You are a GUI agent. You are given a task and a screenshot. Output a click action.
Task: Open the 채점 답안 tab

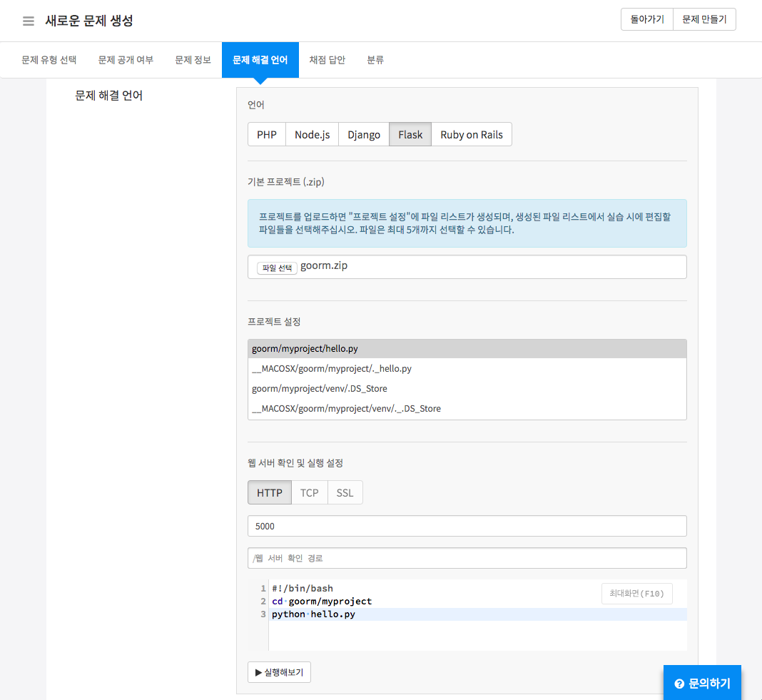327,60
